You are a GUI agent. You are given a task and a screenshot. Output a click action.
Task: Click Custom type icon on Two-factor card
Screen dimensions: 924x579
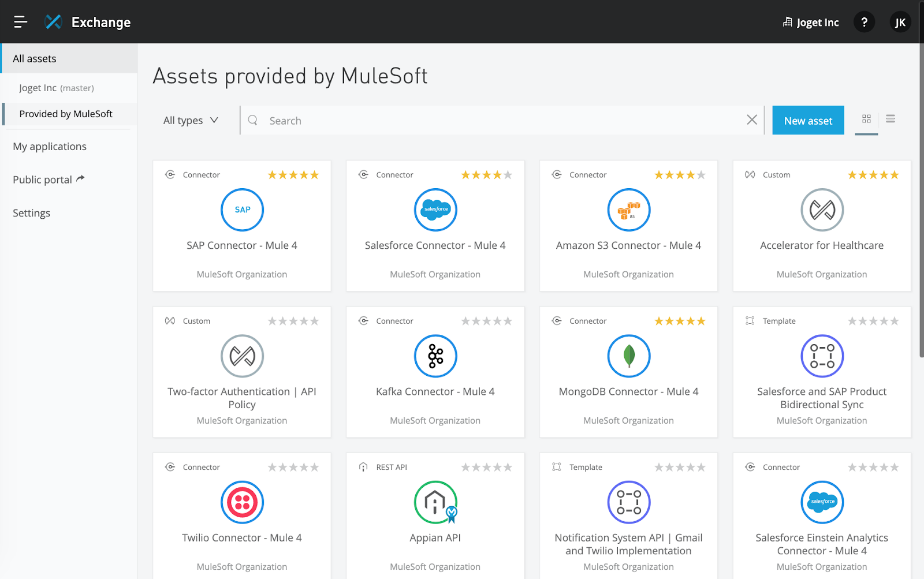170,320
